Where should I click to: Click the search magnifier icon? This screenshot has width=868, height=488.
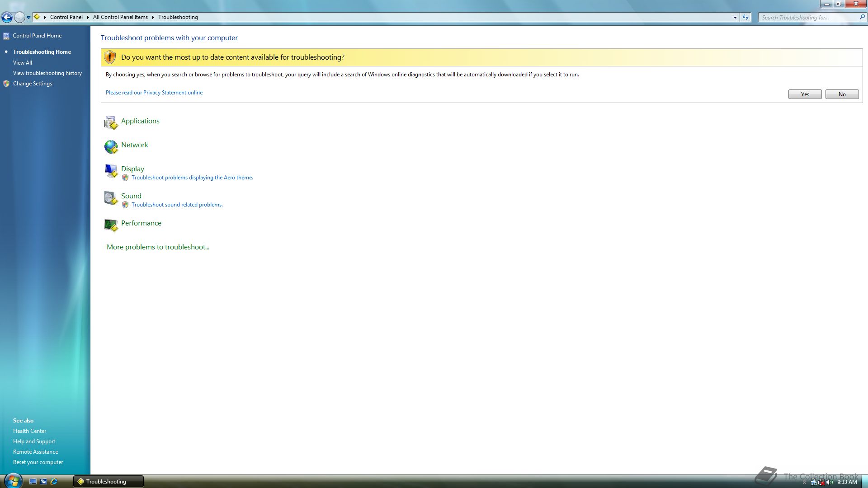click(862, 17)
